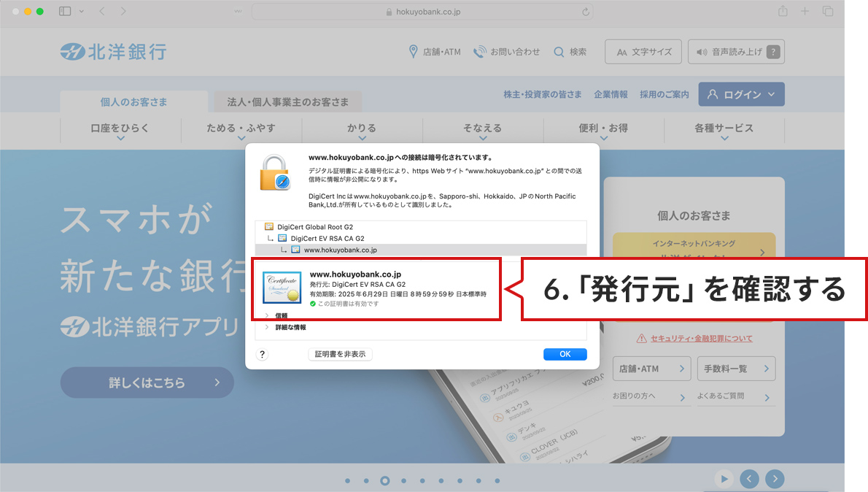The image size is (868, 492).
Task: Go to next carousel slide
Action: [775, 479]
